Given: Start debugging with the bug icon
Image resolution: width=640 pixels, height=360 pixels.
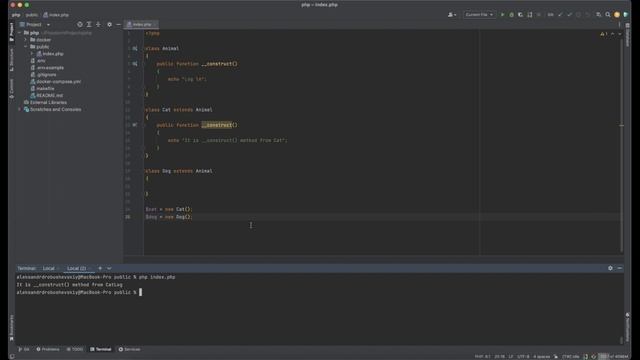Looking at the screenshot, I should tap(511, 15).
